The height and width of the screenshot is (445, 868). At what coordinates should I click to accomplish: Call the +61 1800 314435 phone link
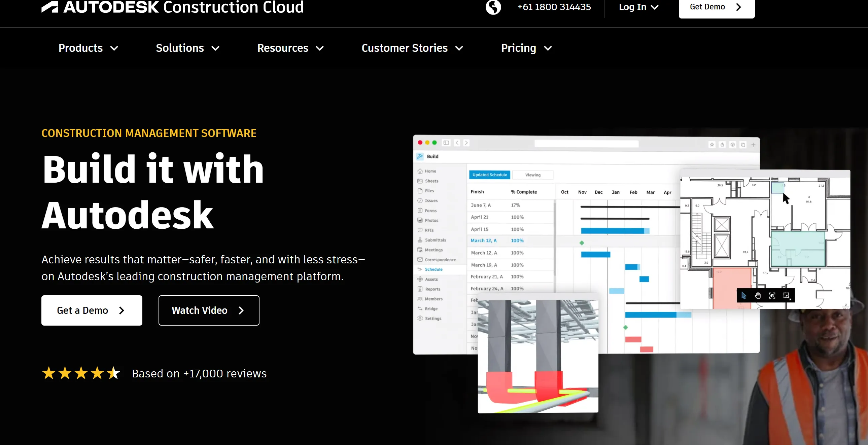pyautogui.click(x=554, y=7)
